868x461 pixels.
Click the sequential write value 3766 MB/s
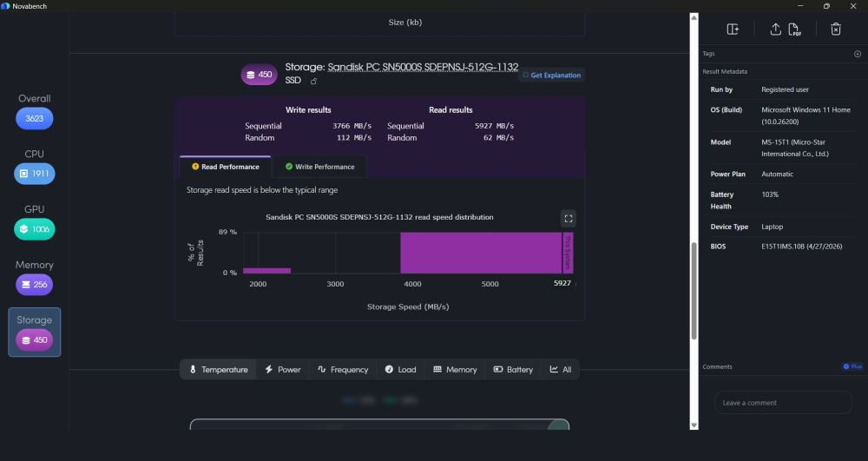[352, 126]
